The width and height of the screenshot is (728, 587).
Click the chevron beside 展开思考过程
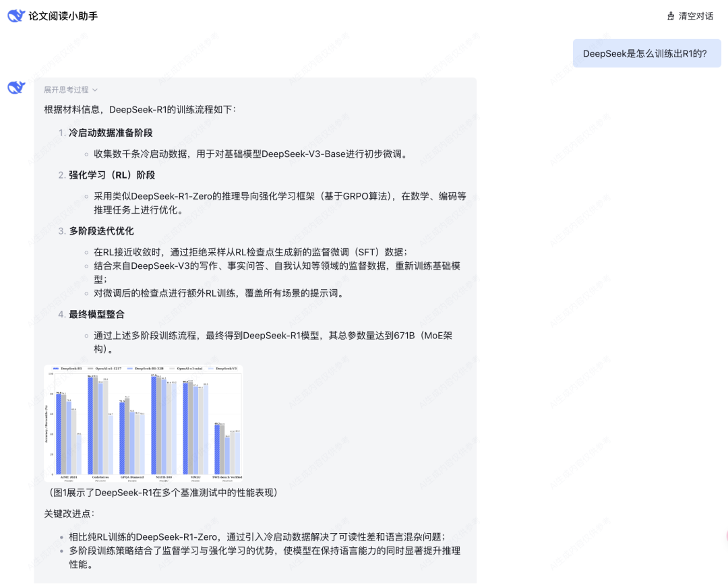pos(94,89)
